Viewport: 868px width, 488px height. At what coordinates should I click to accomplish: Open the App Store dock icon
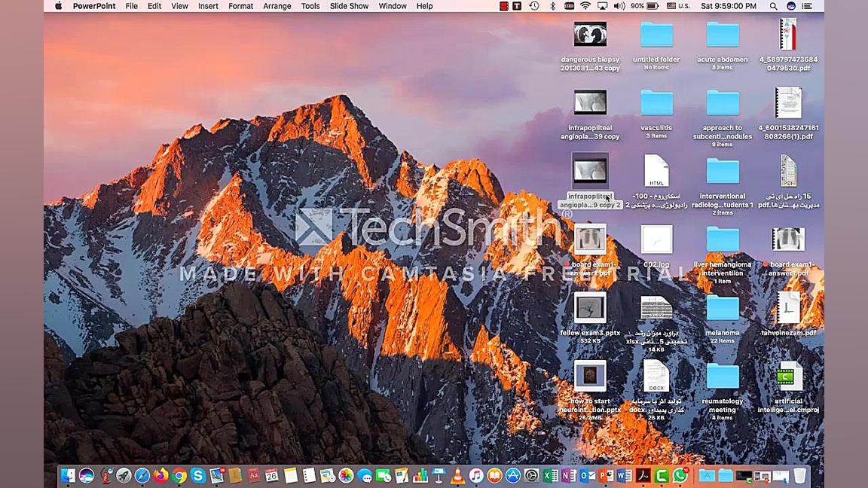513,475
